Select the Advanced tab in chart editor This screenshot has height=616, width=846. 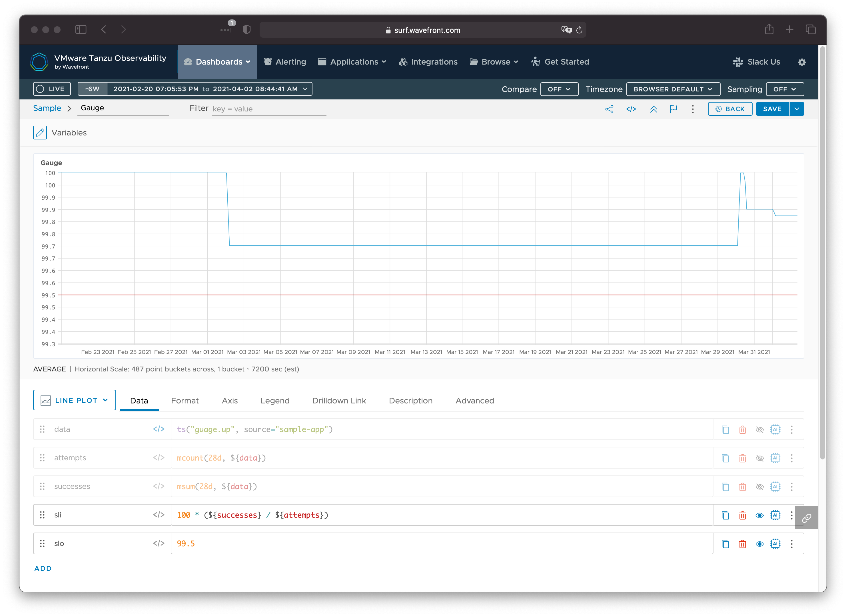(474, 401)
